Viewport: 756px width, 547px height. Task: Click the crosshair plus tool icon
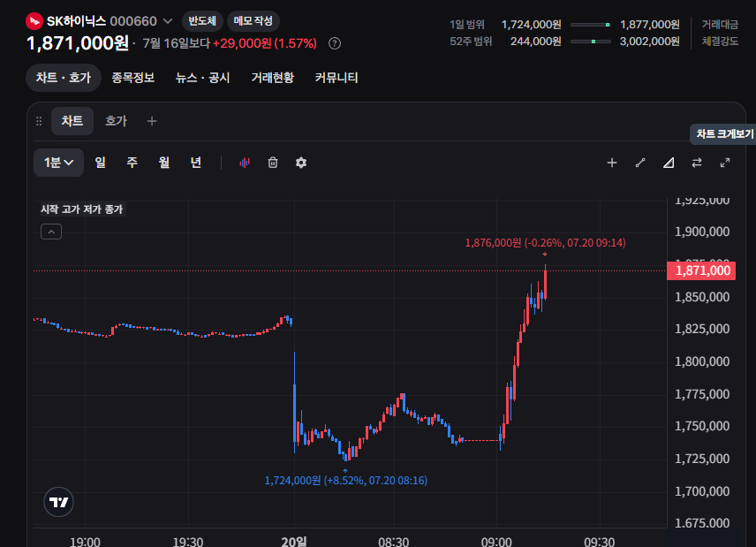coord(612,163)
